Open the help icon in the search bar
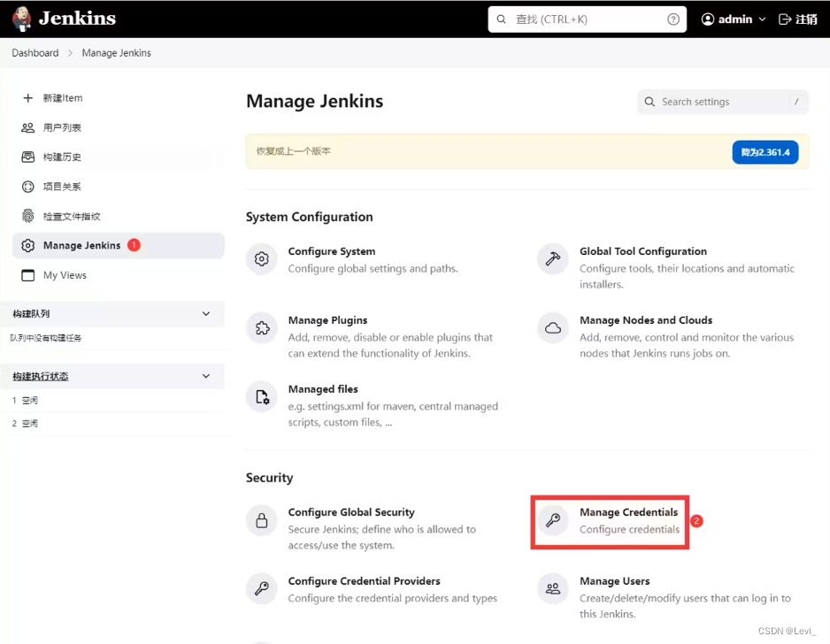Image resolution: width=830 pixels, height=644 pixels. coord(673,18)
